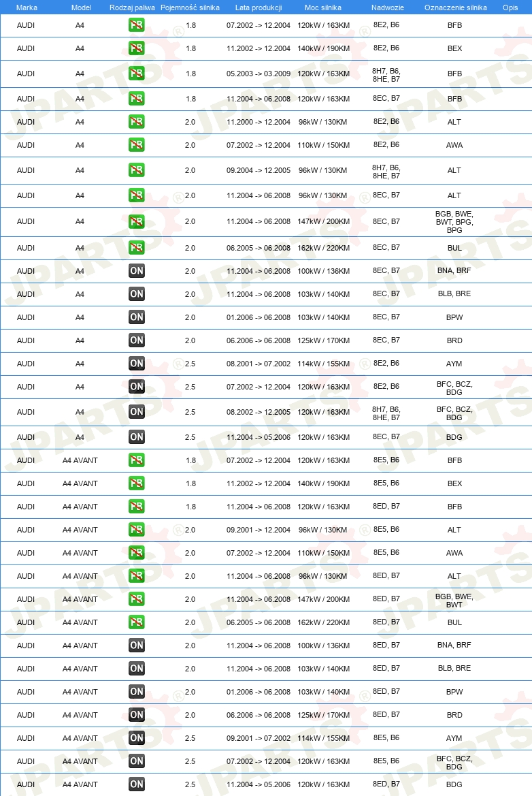Click date range 09.2001 -> 07.2002
The height and width of the screenshot is (796, 532).
tap(259, 738)
